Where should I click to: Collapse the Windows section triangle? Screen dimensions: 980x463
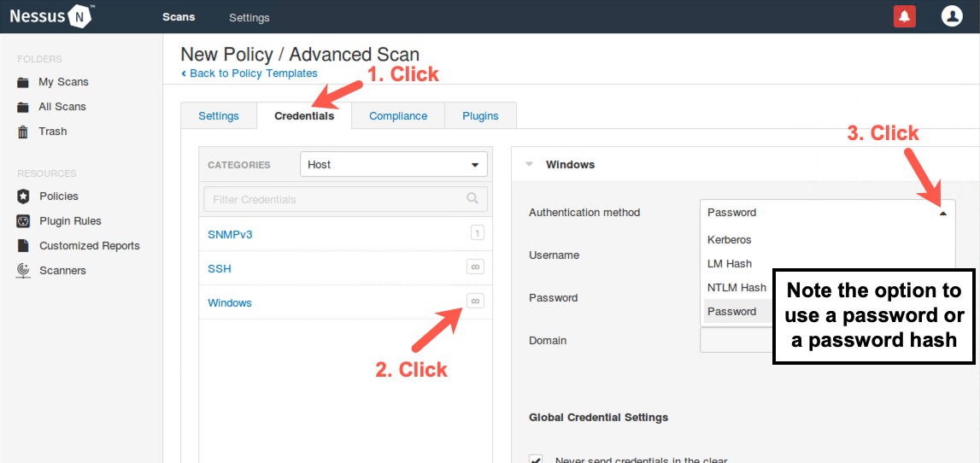(x=529, y=164)
